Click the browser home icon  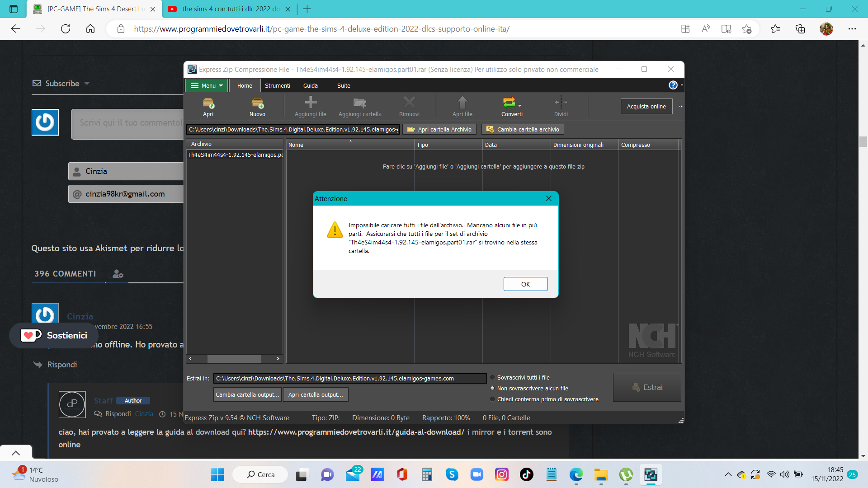(x=90, y=29)
